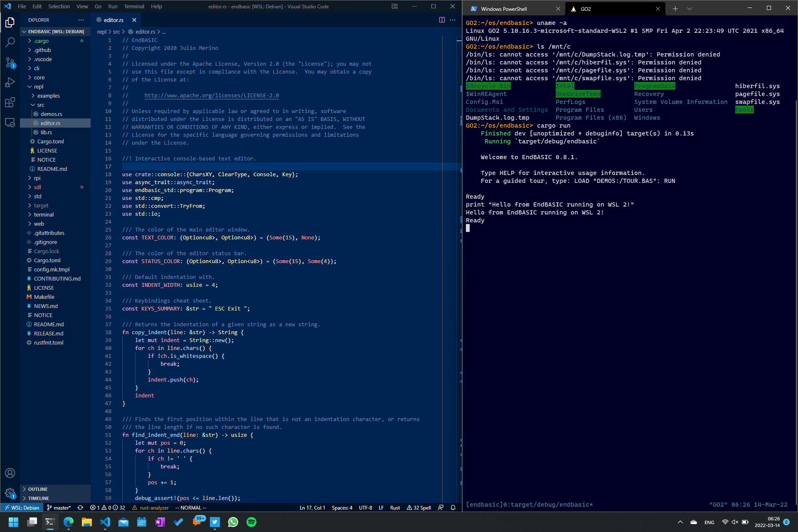Open the Terminal menu
This screenshot has height=532, width=798.
[x=134, y=6]
